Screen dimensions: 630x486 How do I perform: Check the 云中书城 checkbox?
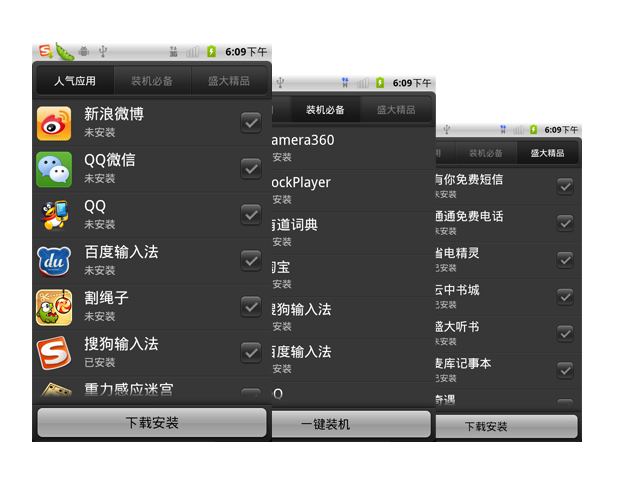pos(565,297)
